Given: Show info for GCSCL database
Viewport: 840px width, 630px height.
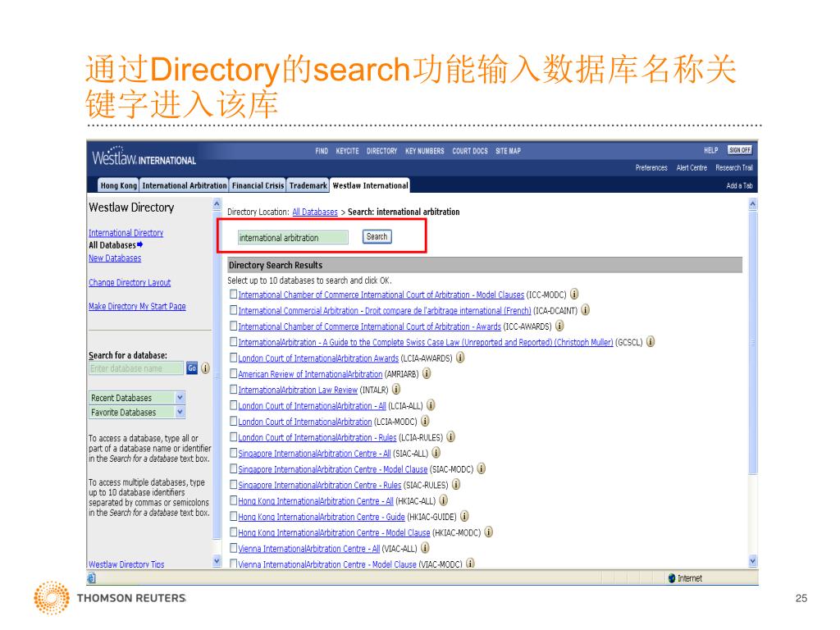Looking at the screenshot, I should click(x=651, y=342).
